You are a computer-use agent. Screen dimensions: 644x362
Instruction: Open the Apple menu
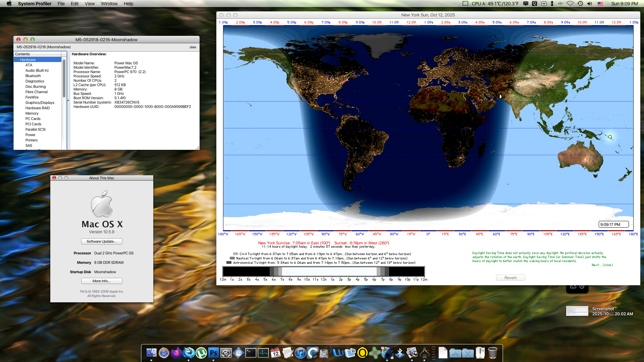tap(9, 4)
